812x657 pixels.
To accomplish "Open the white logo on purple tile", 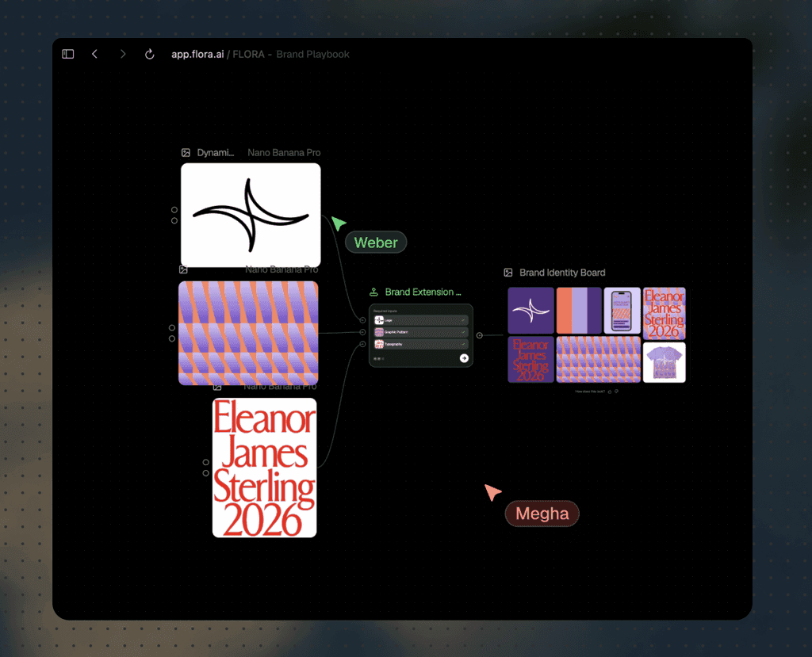I will pos(530,311).
